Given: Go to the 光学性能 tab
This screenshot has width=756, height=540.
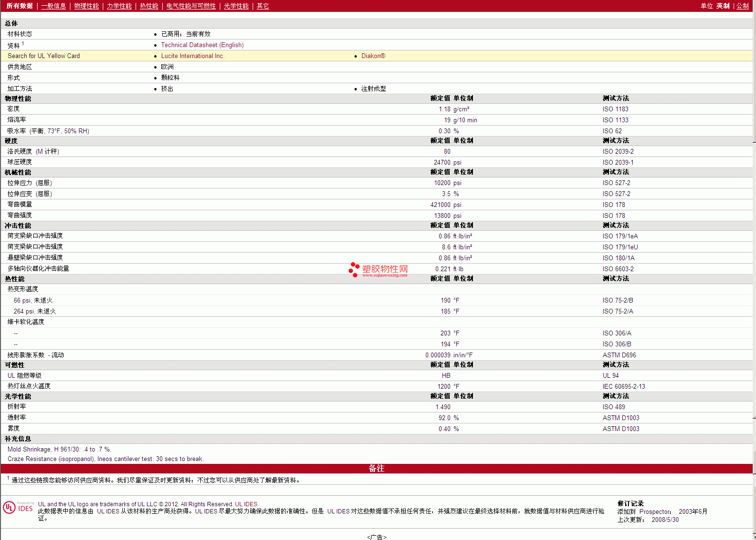Looking at the screenshot, I should 236,6.
